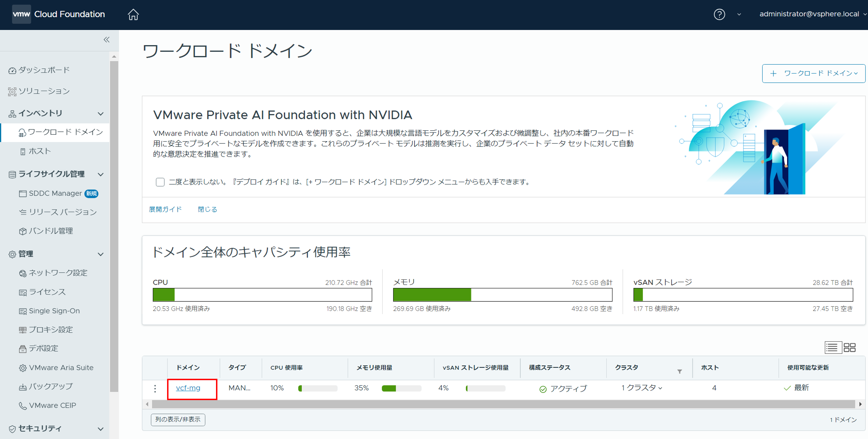Click the vcf-mg memory 35% progress bar
The image size is (868, 439).
(x=402, y=388)
